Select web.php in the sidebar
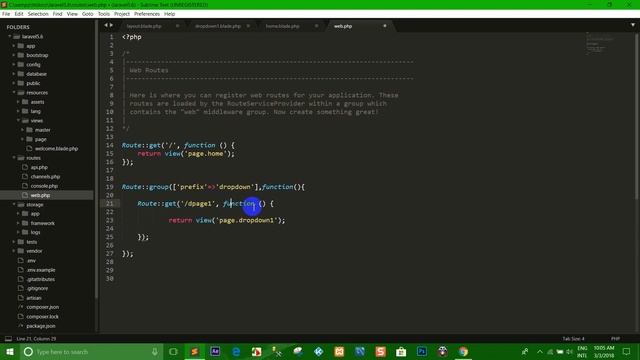640x360 pixels. point(40,196)
